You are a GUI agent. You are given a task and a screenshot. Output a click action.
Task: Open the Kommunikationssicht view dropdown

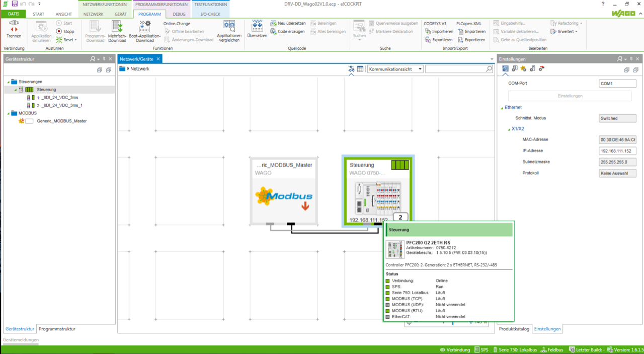tap(395, 69)
